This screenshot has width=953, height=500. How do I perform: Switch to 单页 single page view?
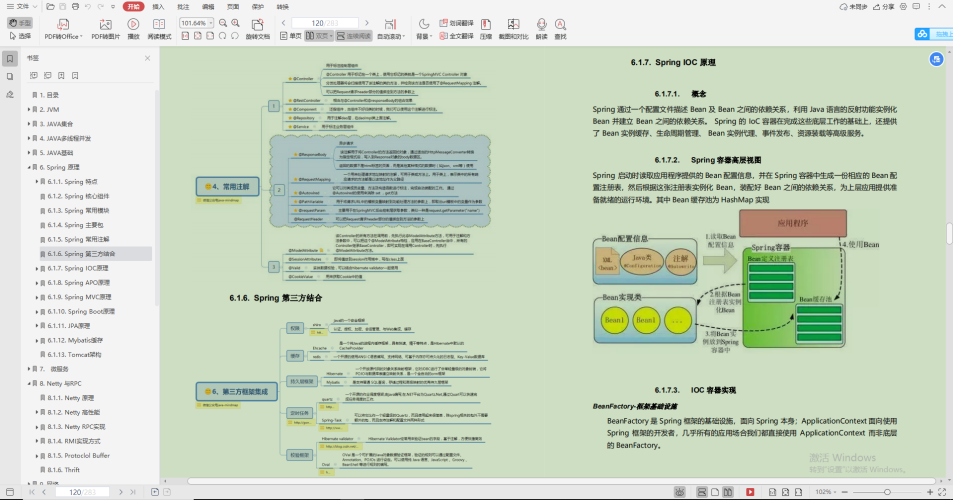(x=291, y=36)
